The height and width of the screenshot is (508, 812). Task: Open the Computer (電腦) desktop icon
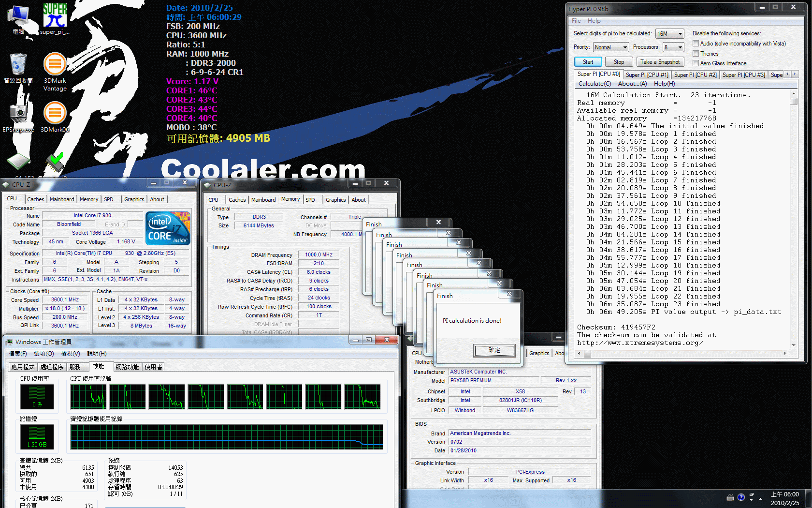18,19
